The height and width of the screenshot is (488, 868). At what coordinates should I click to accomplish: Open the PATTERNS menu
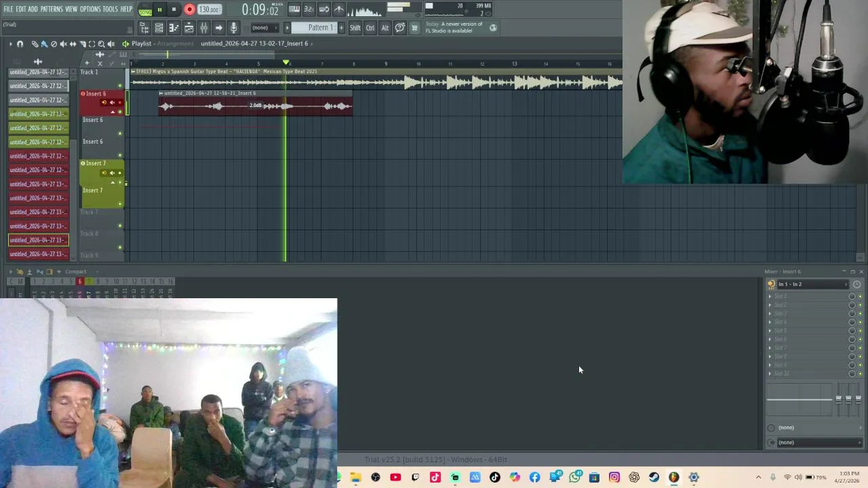52,9
